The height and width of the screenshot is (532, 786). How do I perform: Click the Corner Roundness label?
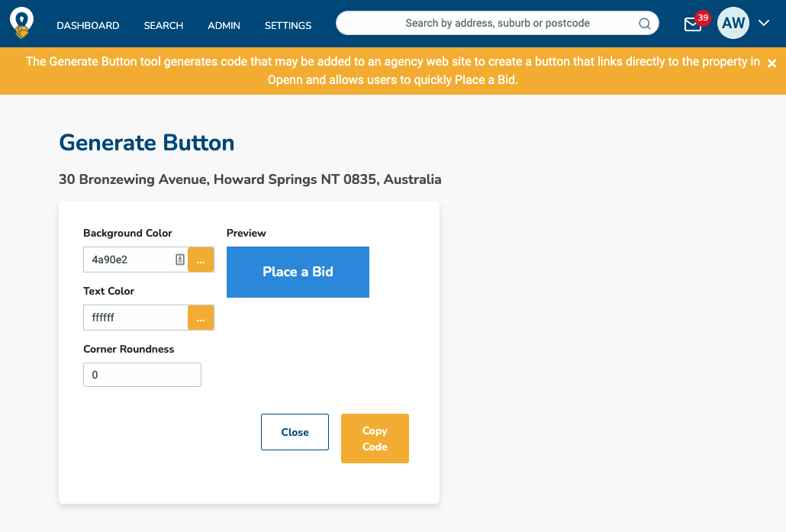point(128,349)
